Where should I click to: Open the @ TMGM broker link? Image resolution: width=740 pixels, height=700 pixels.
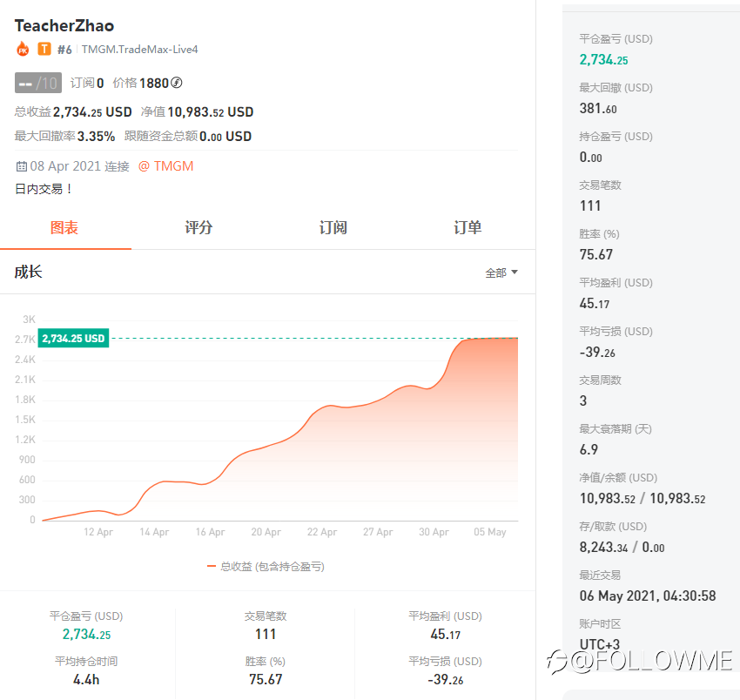165,166
